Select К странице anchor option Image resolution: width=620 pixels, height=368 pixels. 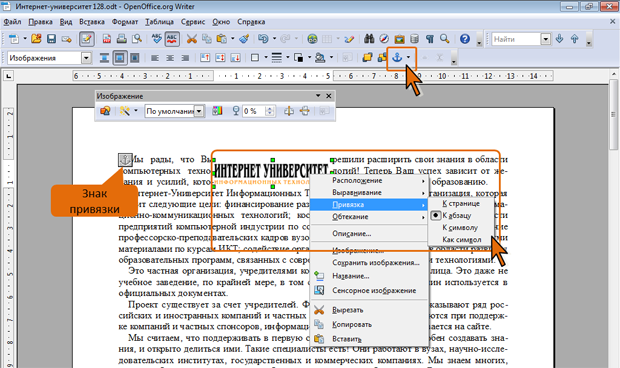(x=461, y=204)
